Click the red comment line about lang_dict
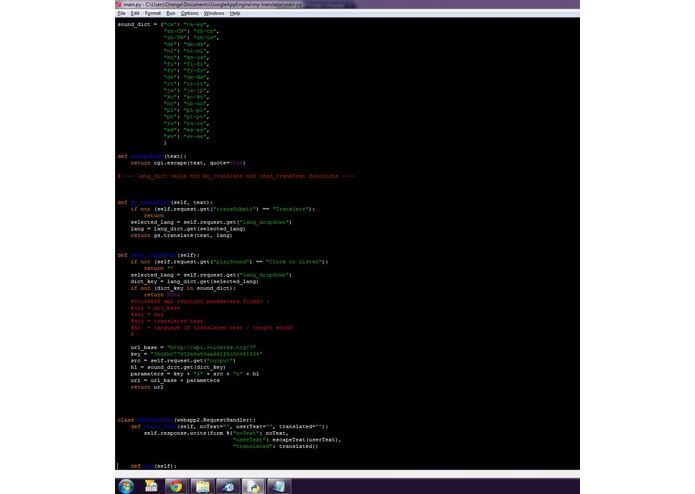The image size is (695, 494). 236,176
